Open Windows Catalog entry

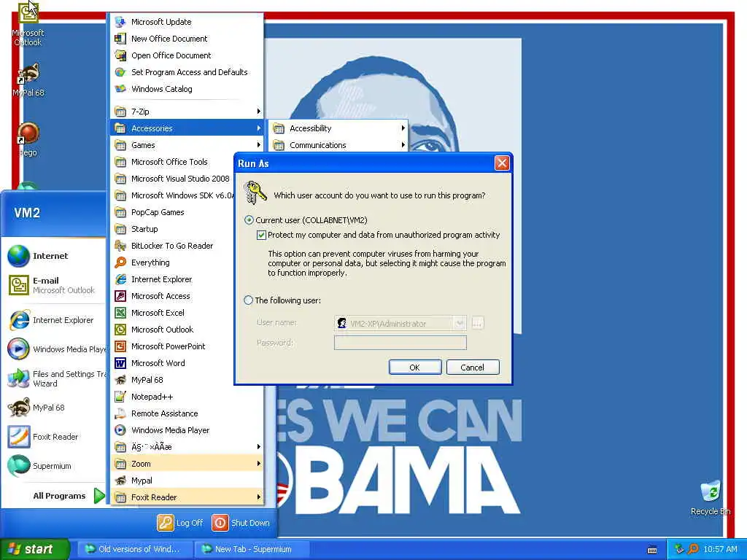(x=187, y=89)
